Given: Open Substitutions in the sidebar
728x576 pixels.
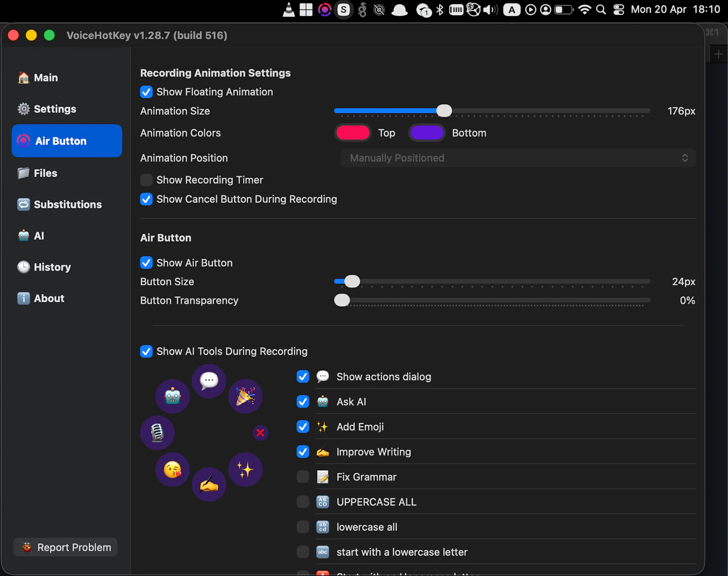Looking at the screenshot, I should coord(67,205).
